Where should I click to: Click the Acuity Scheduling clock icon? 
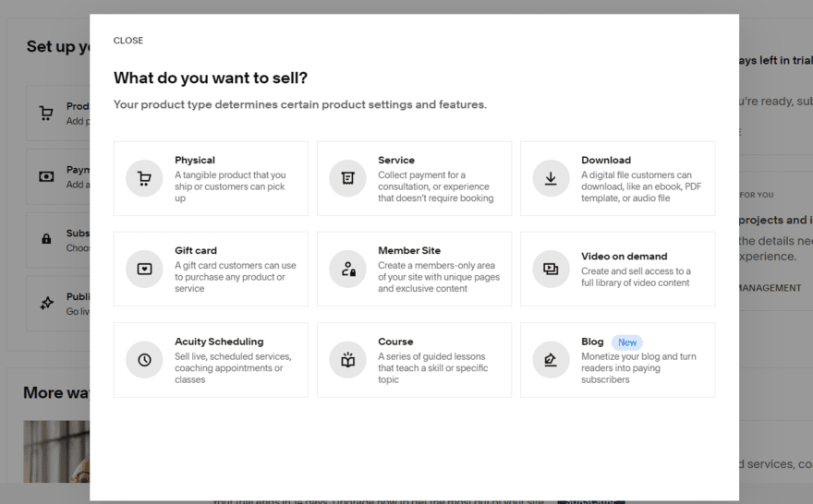click(x=145, y=359)
